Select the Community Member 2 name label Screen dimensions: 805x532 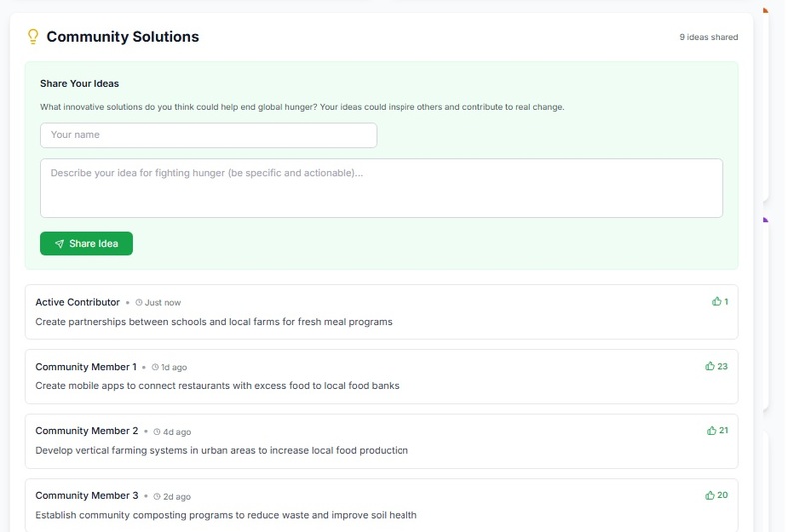click(87, 431)
